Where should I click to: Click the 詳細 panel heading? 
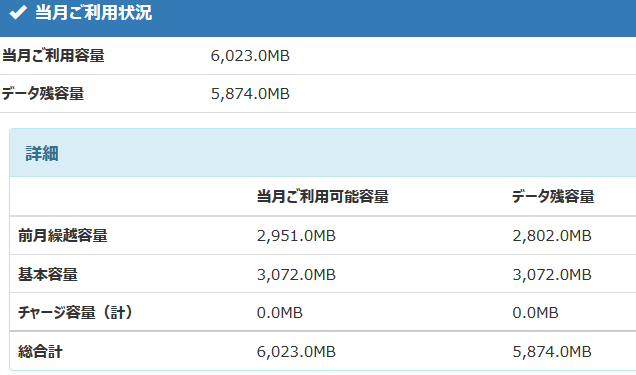pos(42,153)
